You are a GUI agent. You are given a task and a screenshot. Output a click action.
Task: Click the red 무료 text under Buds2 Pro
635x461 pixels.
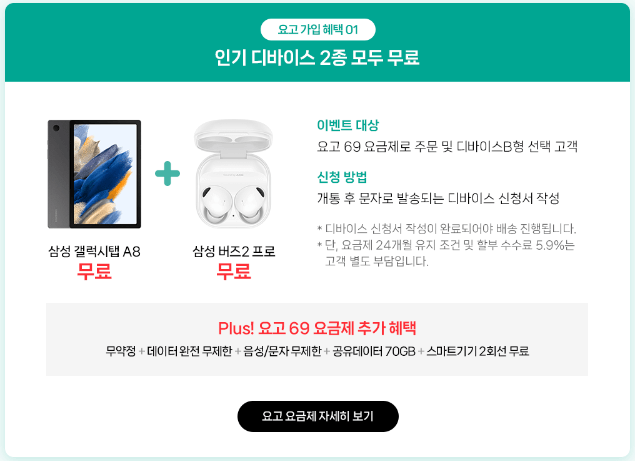[x=234, y=271]
